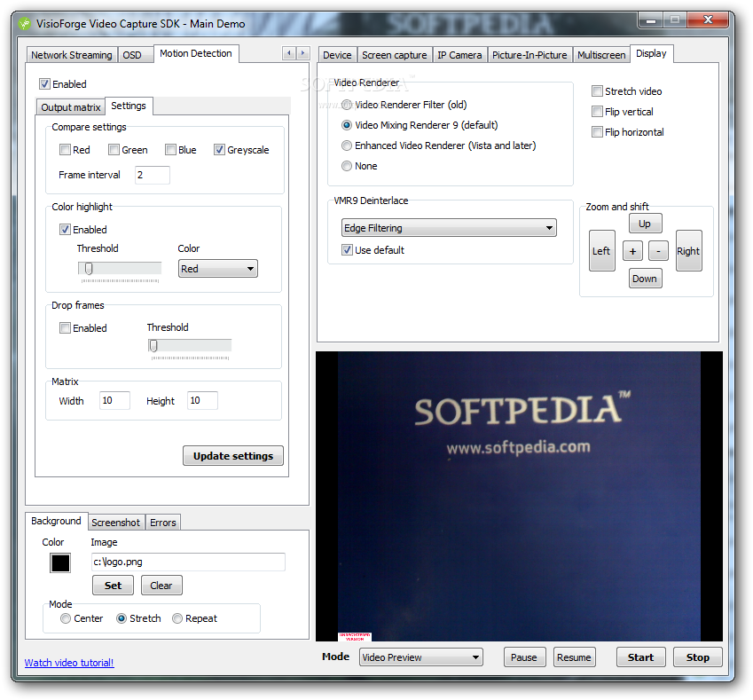This screenshot has width=753, height=700.
Task: Select Video Mixing Renderer 9 (default)
Action: point(347,125)
